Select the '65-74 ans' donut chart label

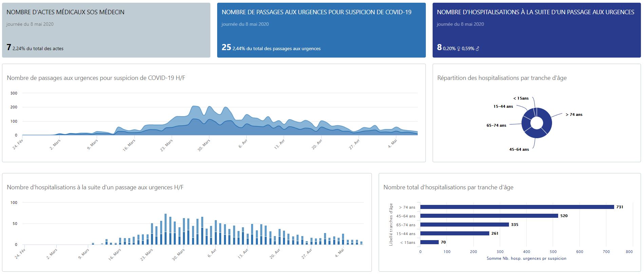[496, 125]
